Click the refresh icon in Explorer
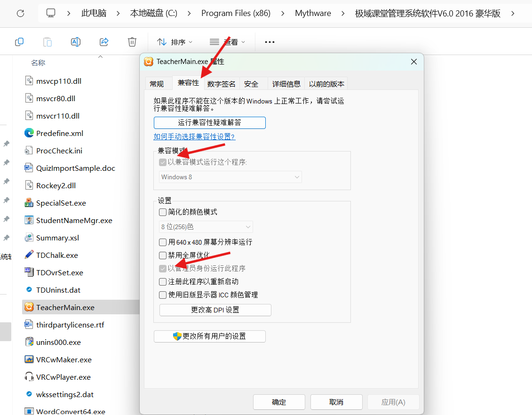This screenshot has width=532, height=415. tap(20, 13)
